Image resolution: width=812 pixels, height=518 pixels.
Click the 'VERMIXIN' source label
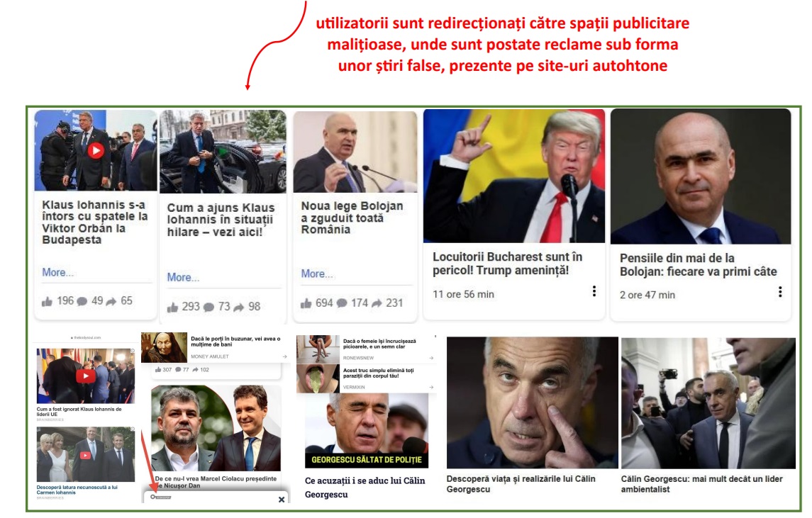click(x=354, y=387)
